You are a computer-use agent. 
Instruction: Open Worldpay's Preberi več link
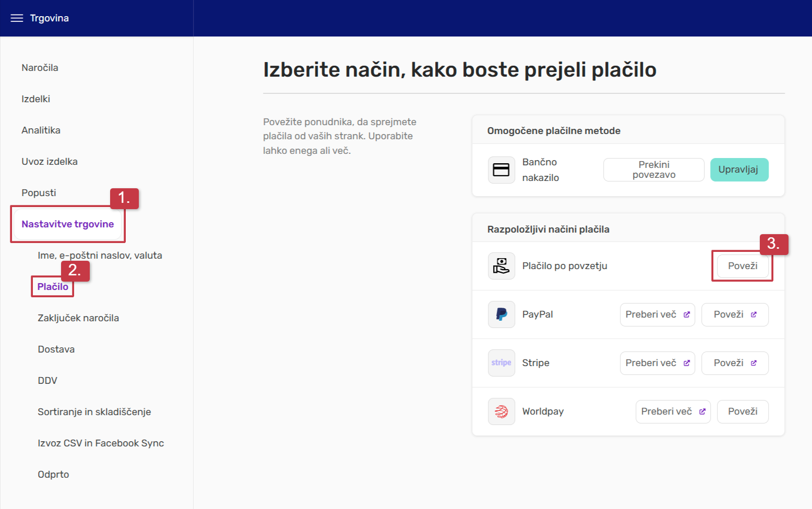click(673, 411)
